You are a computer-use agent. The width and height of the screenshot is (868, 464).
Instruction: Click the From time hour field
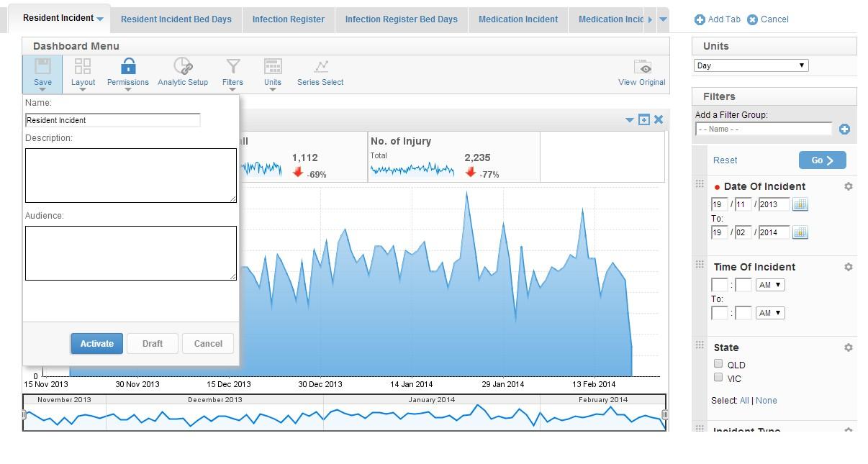(720, 285)
